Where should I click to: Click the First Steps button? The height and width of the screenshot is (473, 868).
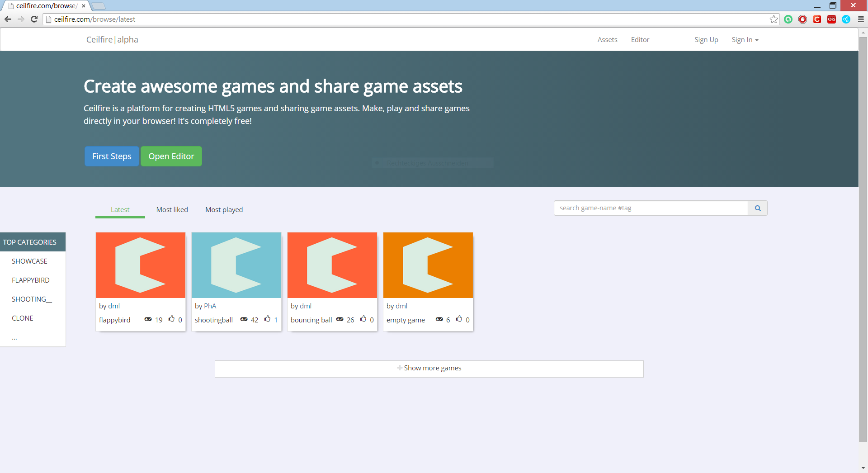pyautogui.click(x=112, y=156)
